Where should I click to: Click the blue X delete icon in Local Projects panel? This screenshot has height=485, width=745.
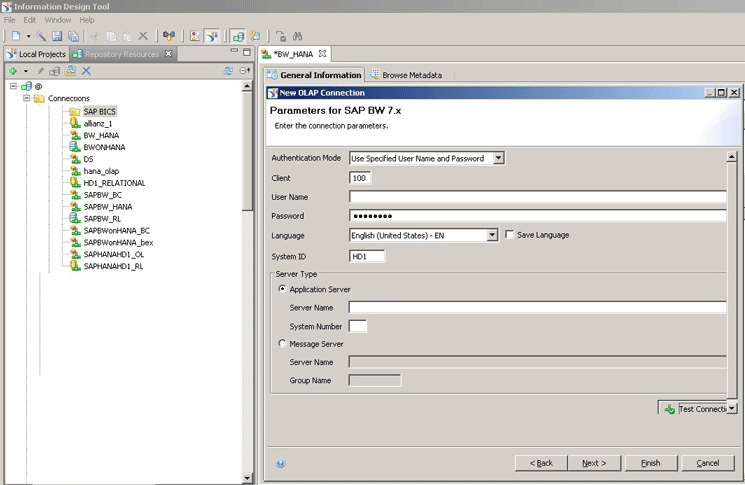pyautogui.click(x=86, y=71)
